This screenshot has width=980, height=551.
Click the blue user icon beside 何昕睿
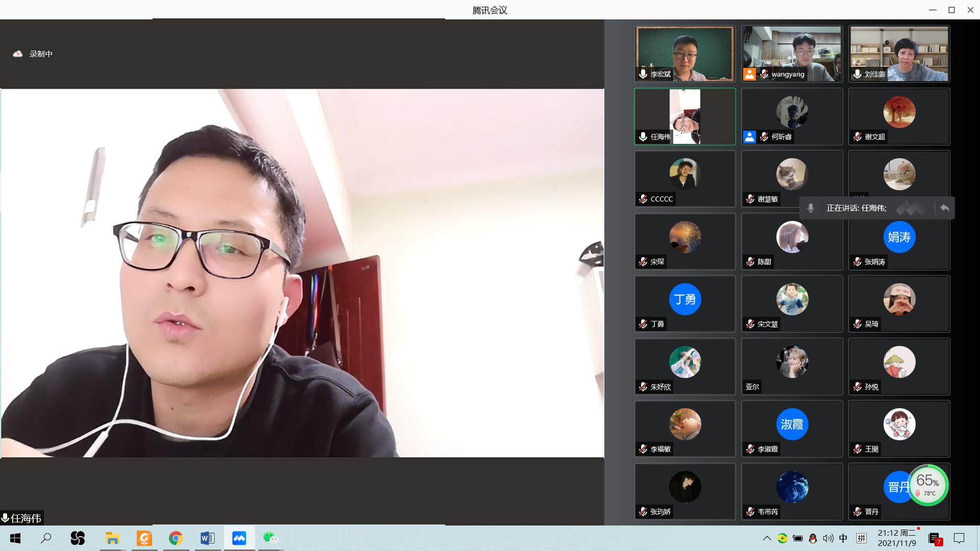tap(749, 137)
